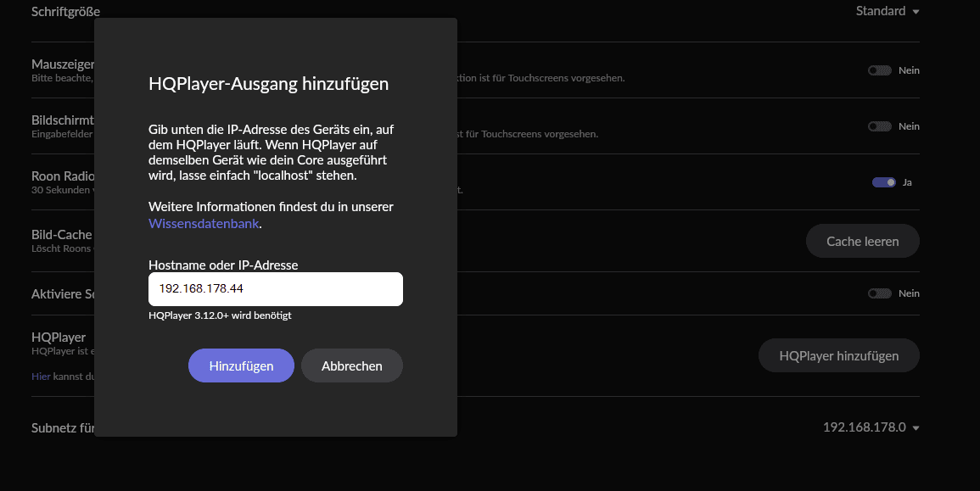This screenshot has height=491, width=980.
Task: Click the Schriftgröße setting label
Action: pos(65,11)
